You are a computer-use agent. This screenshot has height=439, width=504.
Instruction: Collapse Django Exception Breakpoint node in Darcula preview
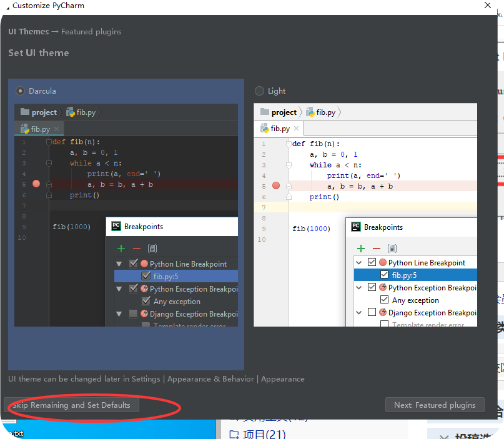[x=119, y=314]
